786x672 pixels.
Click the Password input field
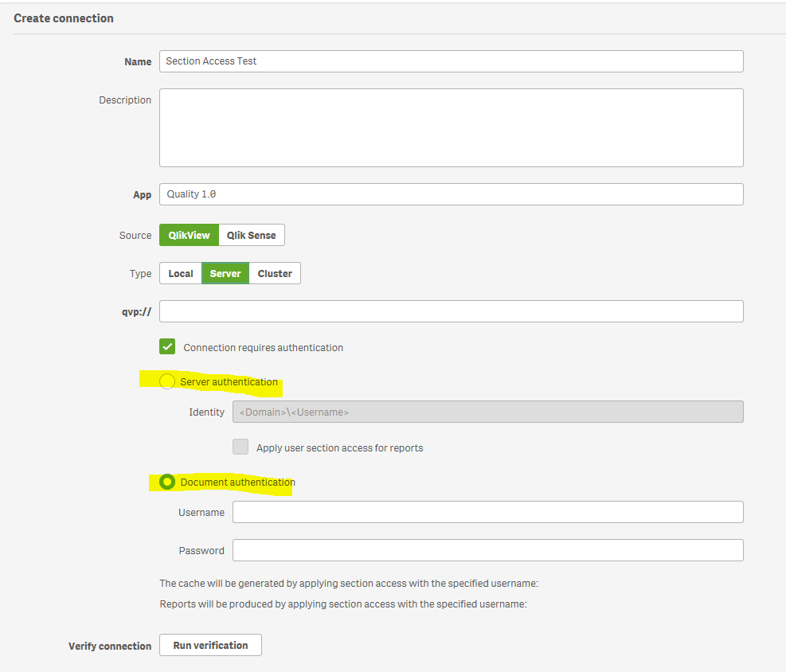tap(487, 550)
